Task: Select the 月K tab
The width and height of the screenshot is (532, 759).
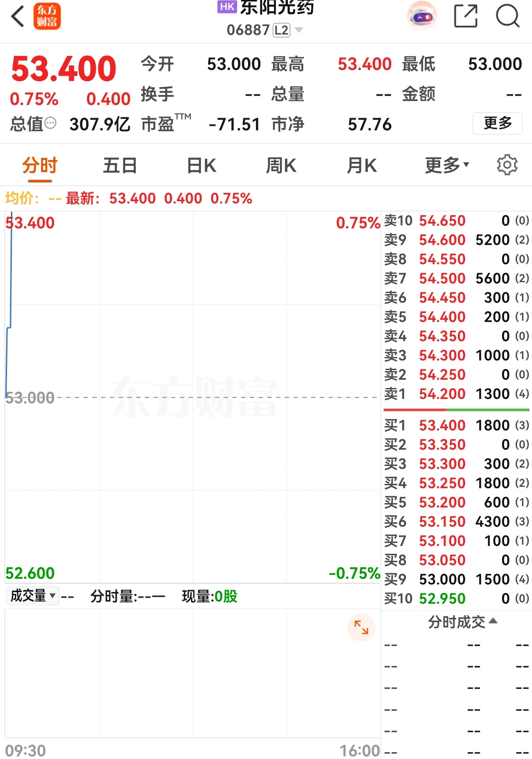Action: [x=361, y=166]
